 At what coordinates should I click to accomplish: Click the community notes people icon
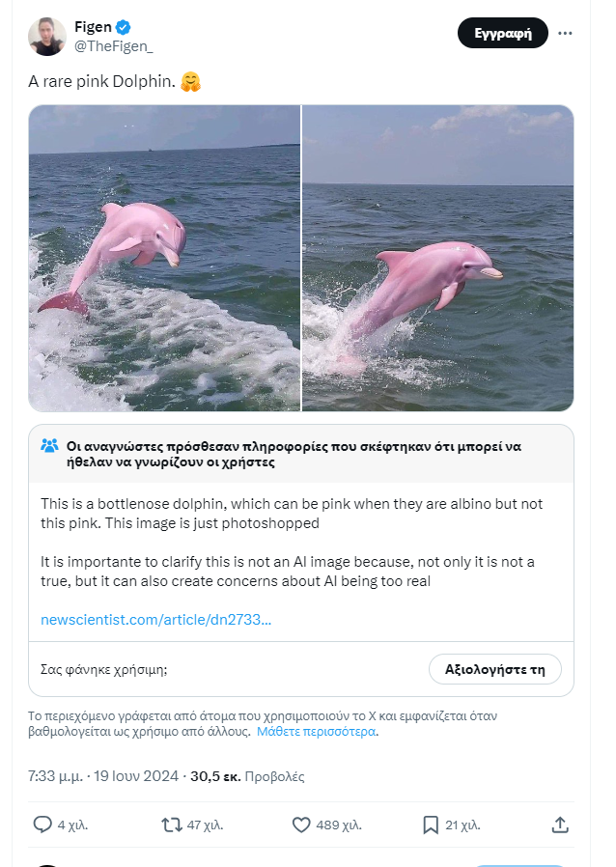49,446
